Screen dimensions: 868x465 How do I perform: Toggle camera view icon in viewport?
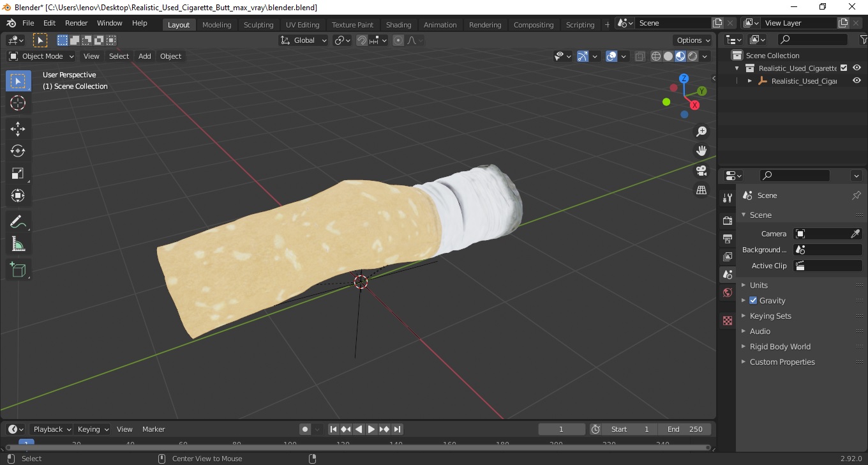[701, 171]
